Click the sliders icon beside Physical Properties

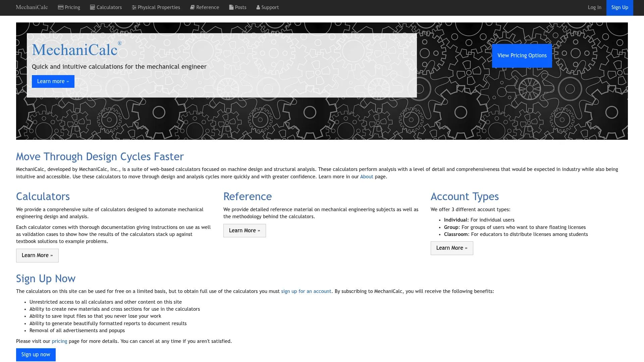134,7
